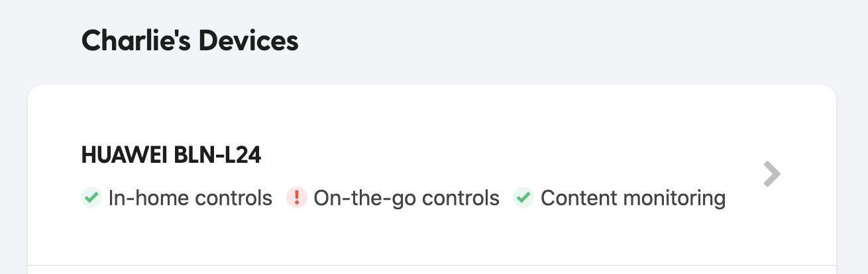Expand the HUAWEI BLN-L24 row arrow
The image size is (868, 274).
(x=772, y=175)
